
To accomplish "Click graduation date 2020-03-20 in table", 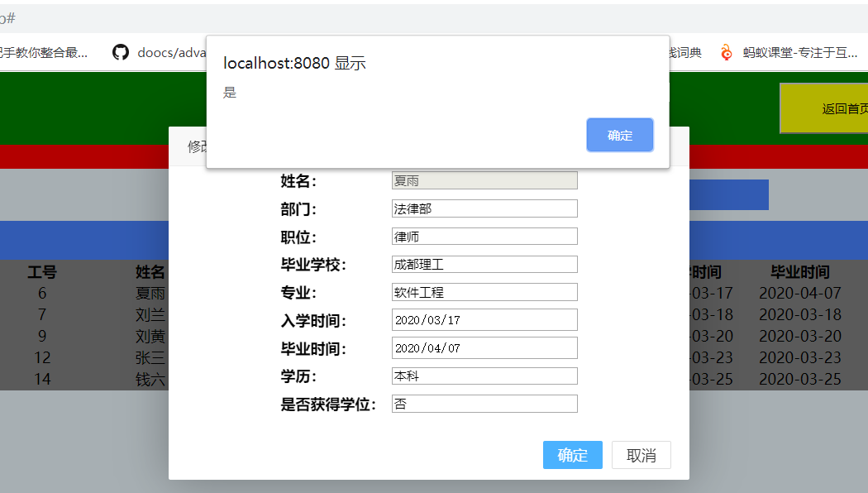I will click(800, 336).
